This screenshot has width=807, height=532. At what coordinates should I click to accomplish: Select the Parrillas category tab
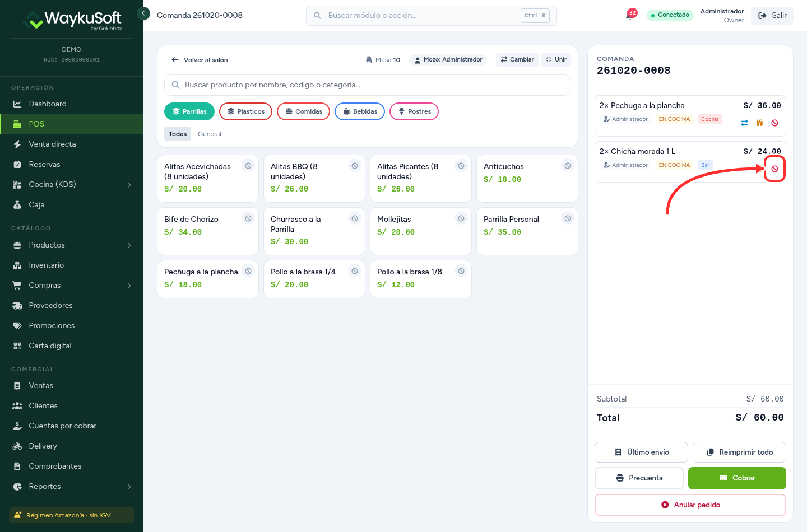(189, 111)
